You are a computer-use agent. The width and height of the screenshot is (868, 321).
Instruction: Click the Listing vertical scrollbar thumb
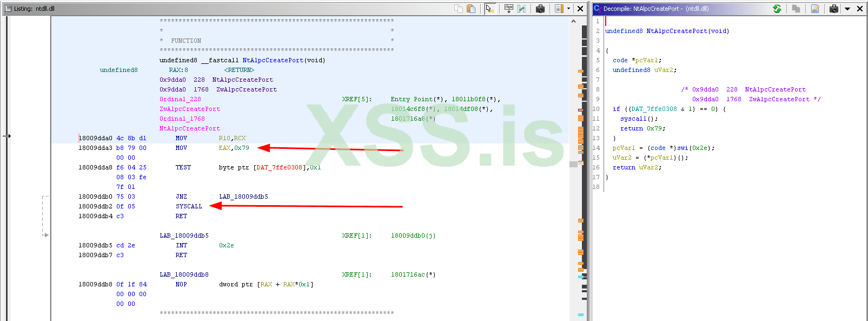[x=573, y=163]
